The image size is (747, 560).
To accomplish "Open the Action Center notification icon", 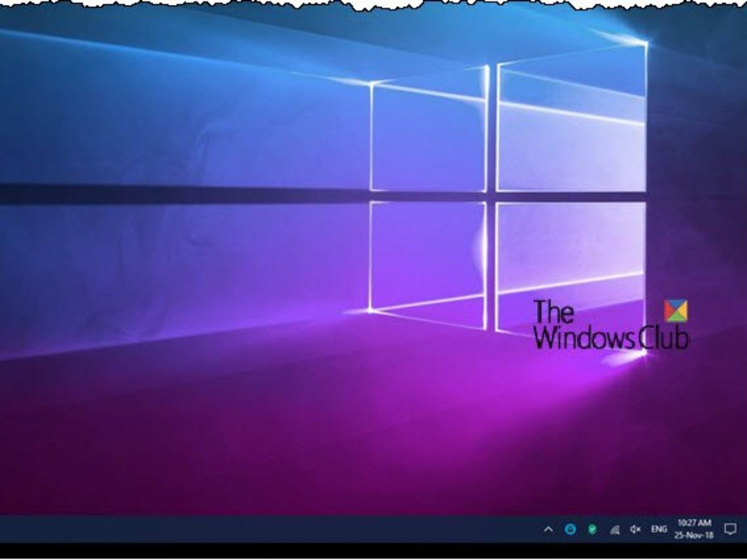I will click(730, 530).
